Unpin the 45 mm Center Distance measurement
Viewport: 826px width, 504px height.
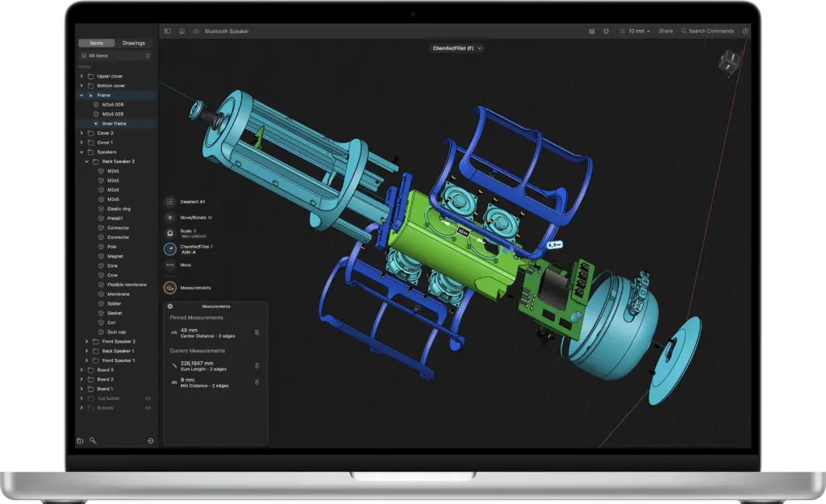point(257,331)
